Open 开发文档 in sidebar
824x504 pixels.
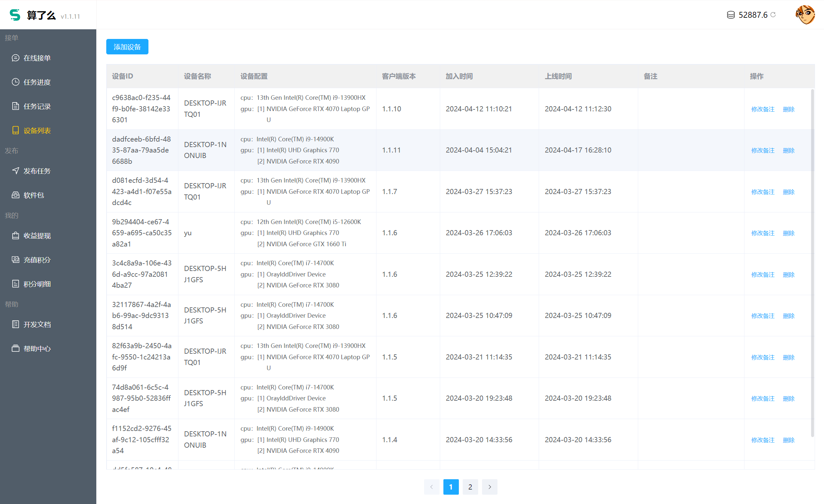tap(37, 324)
